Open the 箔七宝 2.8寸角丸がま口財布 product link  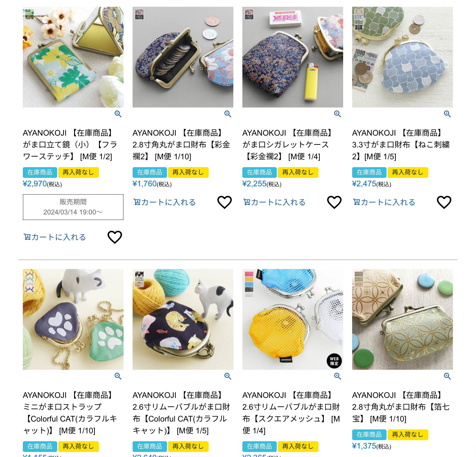tap(401, 407)
